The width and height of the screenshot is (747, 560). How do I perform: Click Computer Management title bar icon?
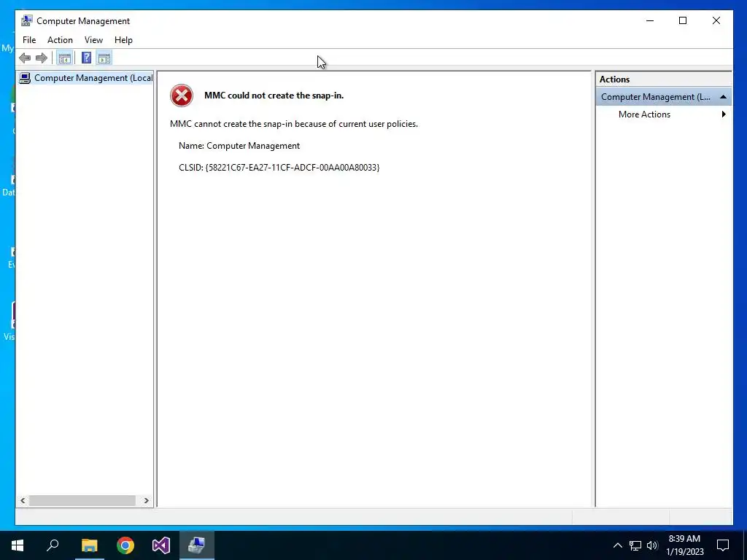tap(27, 20)
